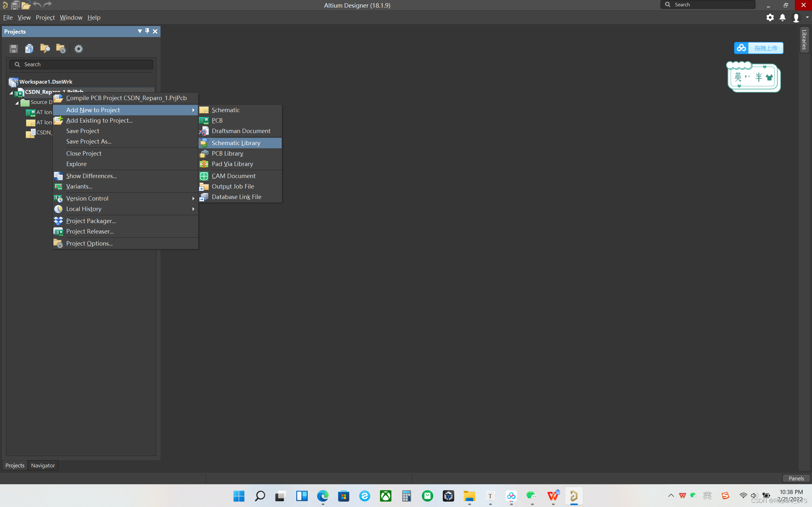The height and width of the screenshot is (507, 812).
Task: Select Draftsman Document option
Action: coord(241,131)
